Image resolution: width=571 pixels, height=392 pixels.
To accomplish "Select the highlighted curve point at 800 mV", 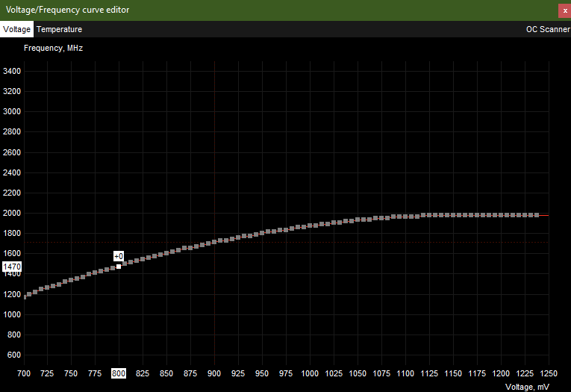I will click(x=119, y=267).
